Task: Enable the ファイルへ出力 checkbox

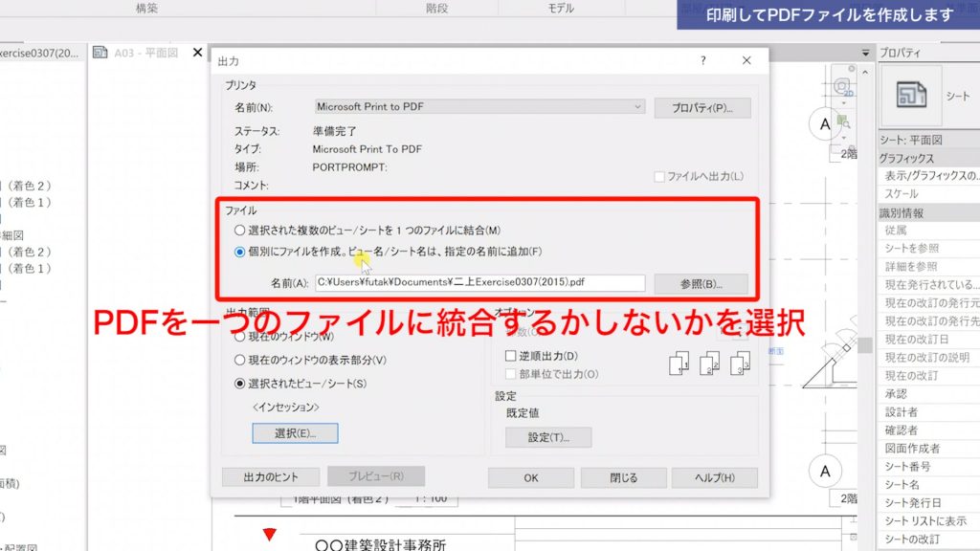Action: click(658, 176)
